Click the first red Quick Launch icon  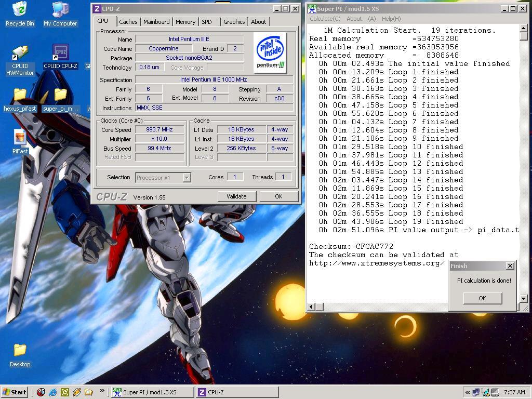(x=41, y=392)
